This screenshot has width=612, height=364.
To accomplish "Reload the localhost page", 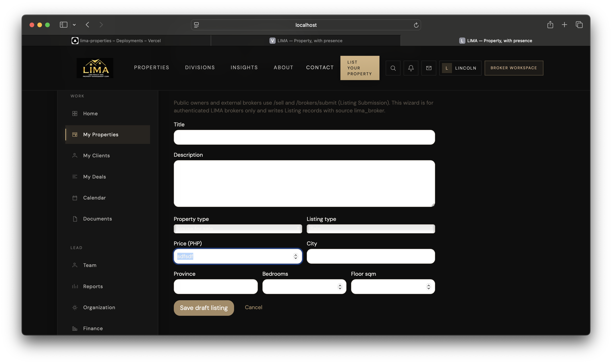I will [416, 25].
